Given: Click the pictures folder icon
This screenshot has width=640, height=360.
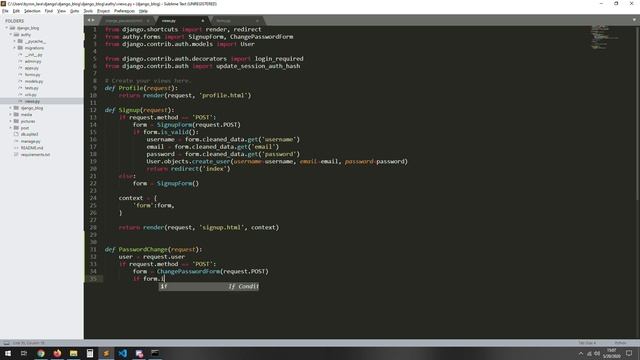Looking at the screenshot, I should pos(16,121).
